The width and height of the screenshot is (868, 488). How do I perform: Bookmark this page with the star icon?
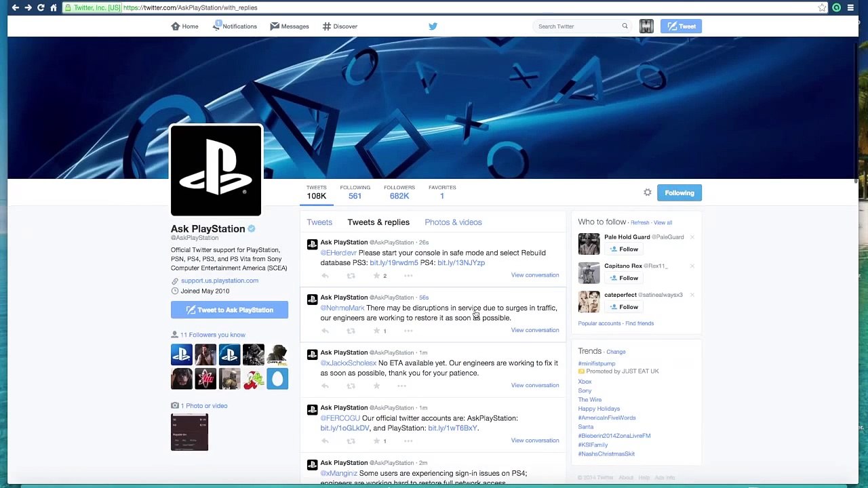(x=823, y=7)
